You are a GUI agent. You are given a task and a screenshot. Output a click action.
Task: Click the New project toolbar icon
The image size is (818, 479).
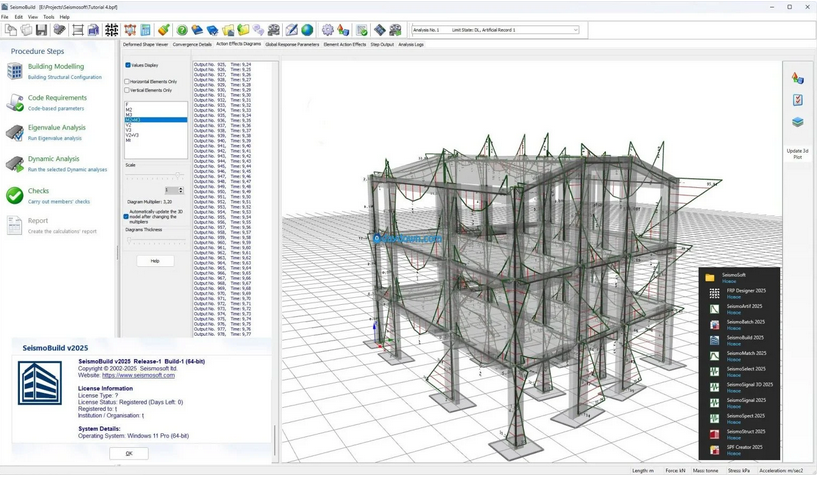click(10, 30)
